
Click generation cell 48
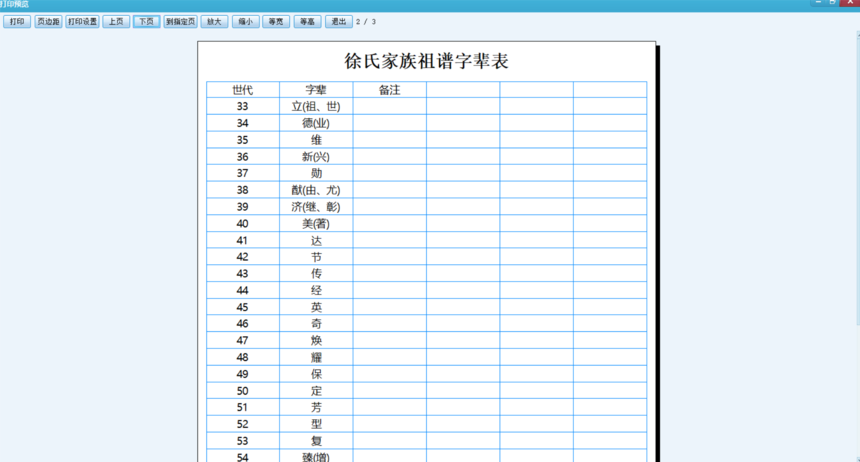pos(242,358)
